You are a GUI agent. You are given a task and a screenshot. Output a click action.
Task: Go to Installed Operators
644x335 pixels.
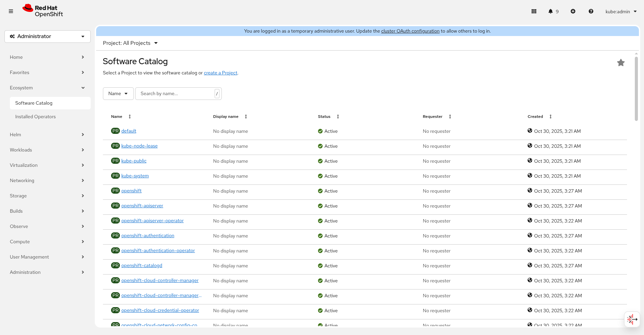35,117
